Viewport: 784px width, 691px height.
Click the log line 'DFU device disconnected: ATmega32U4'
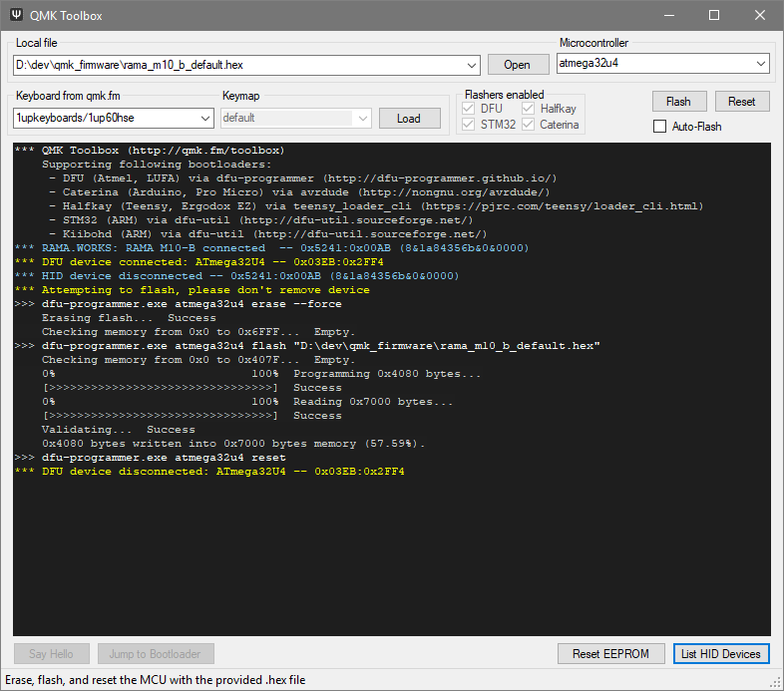click(209, 472)
